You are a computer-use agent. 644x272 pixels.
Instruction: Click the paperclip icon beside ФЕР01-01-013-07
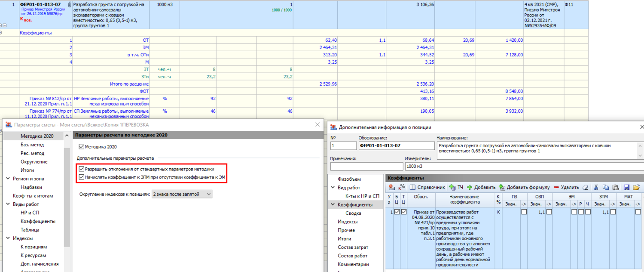tap(70, 5)
